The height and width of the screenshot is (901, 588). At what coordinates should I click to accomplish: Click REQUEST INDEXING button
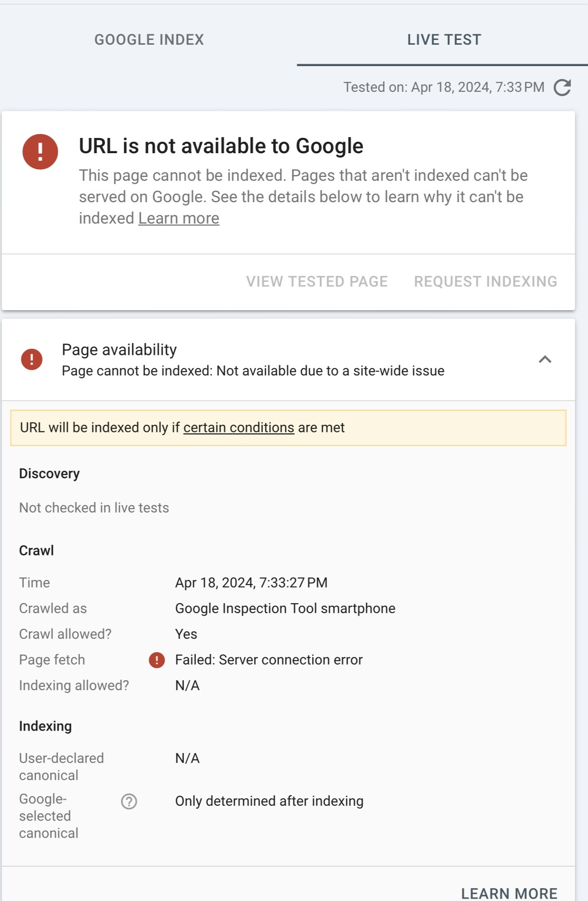click(x=485, y=282)
